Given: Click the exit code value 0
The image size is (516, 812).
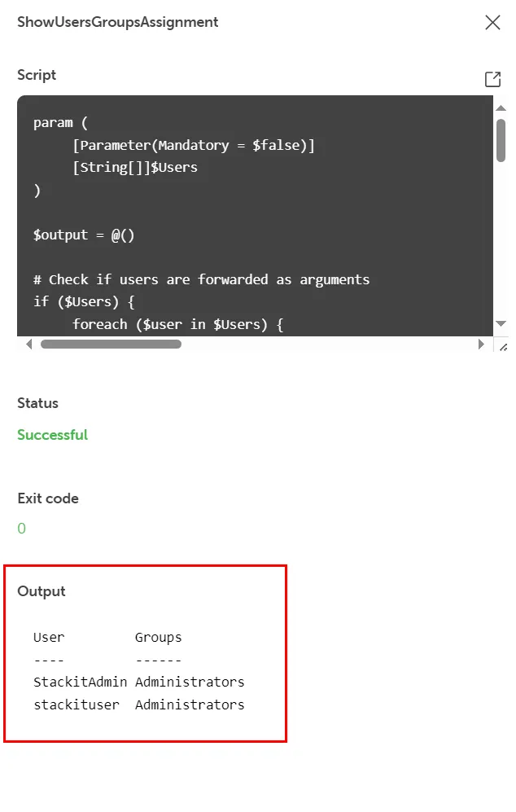Looking at the screenshot, I should (22, 529).
